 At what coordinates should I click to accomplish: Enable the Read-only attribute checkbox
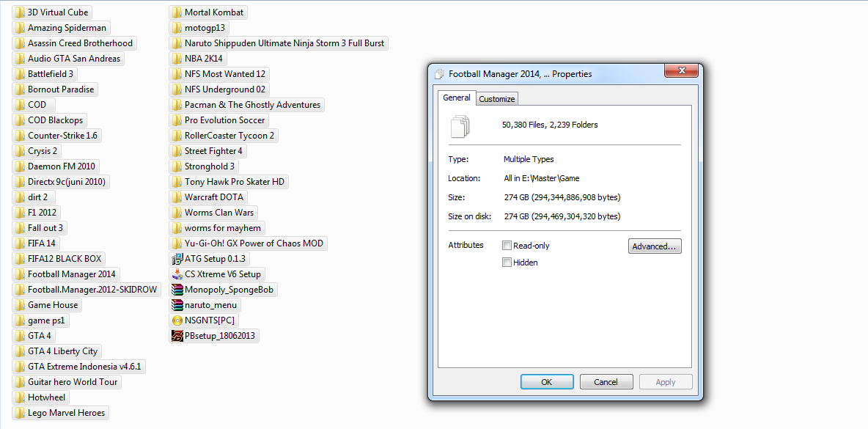click(507, 246)
